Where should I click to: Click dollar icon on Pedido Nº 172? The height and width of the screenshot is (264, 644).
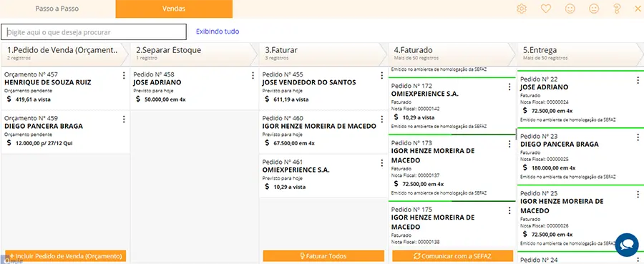[396, 117]
